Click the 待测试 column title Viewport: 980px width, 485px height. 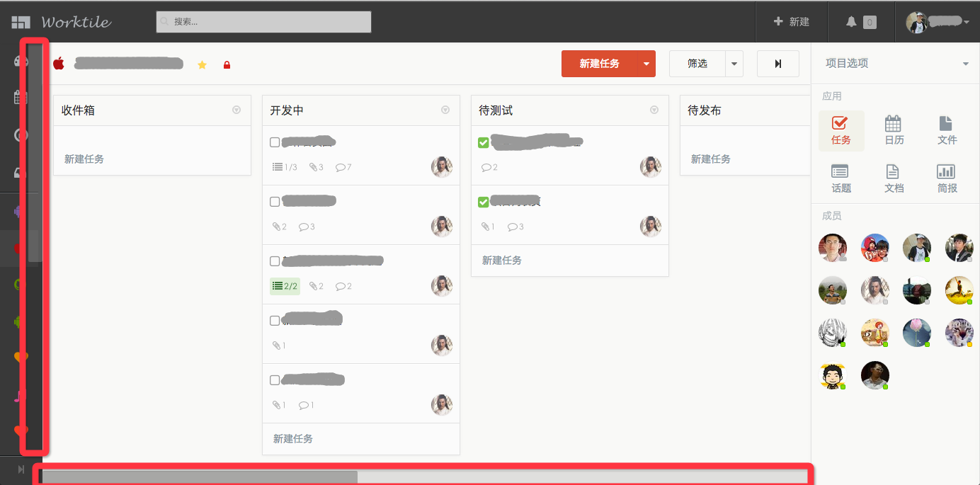click(496, 110)
